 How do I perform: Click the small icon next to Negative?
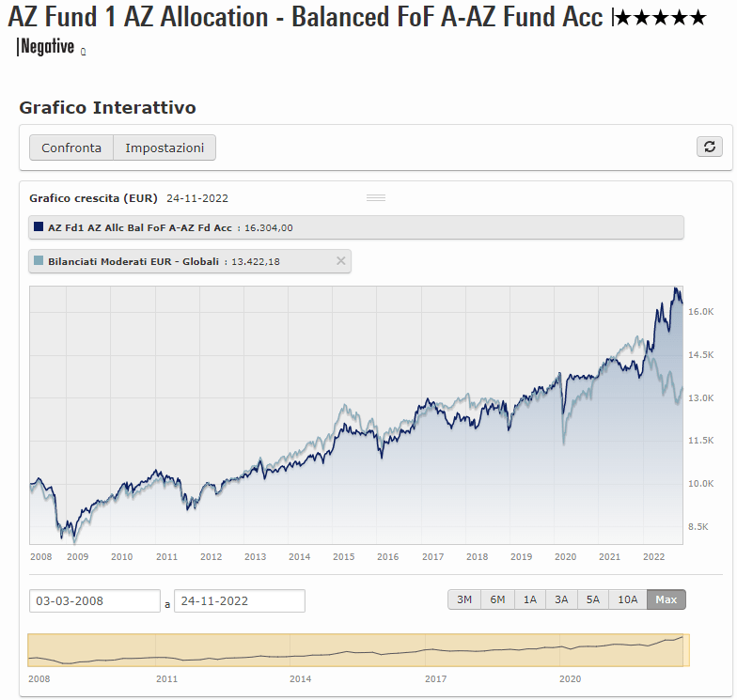pyautogui.click(x=84, y=52)
